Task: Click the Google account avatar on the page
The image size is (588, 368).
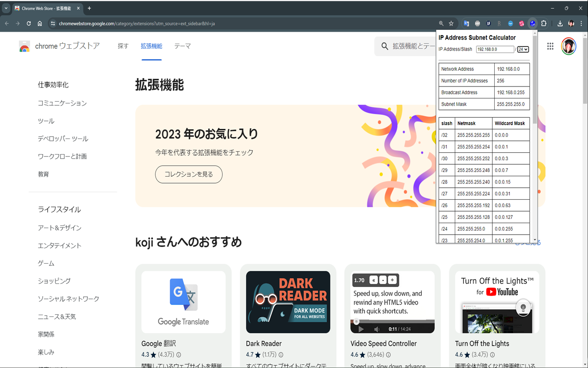Action: click(x=569, y=46)
